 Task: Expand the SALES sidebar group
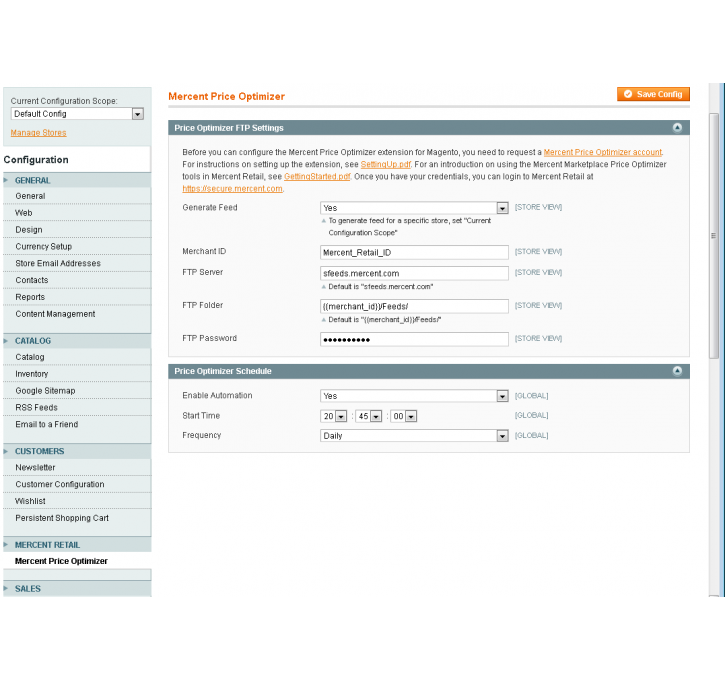point(77,588)
